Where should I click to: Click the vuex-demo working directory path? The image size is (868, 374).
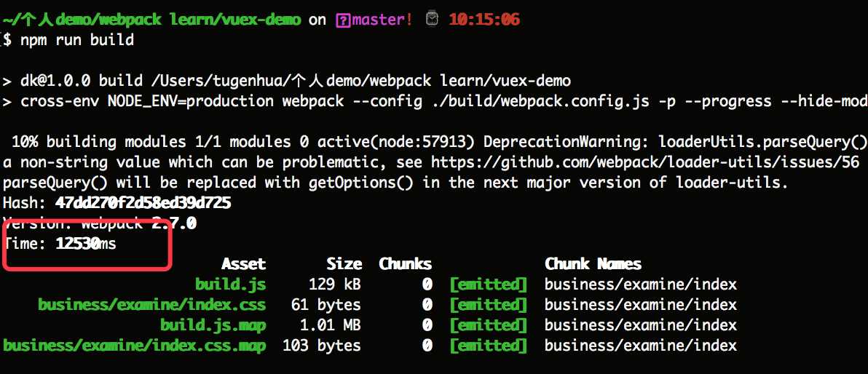(151, 20)
